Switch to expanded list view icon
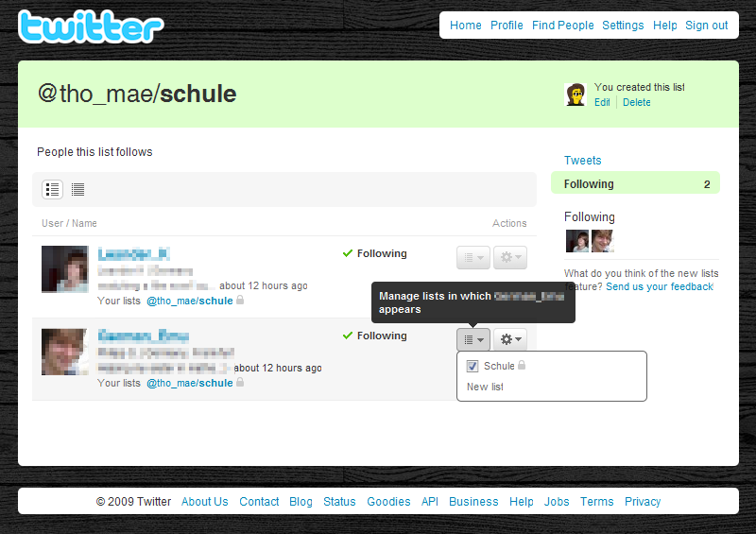The height and width of the screenshot is (534, 756). click(x=53, y=189)
